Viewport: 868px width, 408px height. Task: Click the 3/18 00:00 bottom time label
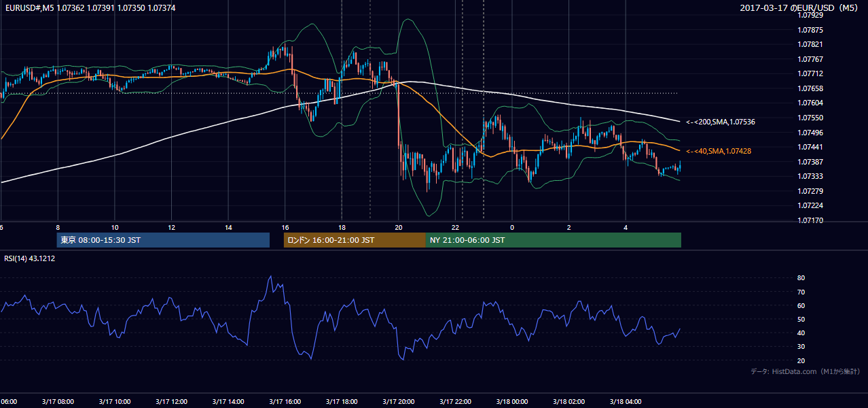point(512,401)
